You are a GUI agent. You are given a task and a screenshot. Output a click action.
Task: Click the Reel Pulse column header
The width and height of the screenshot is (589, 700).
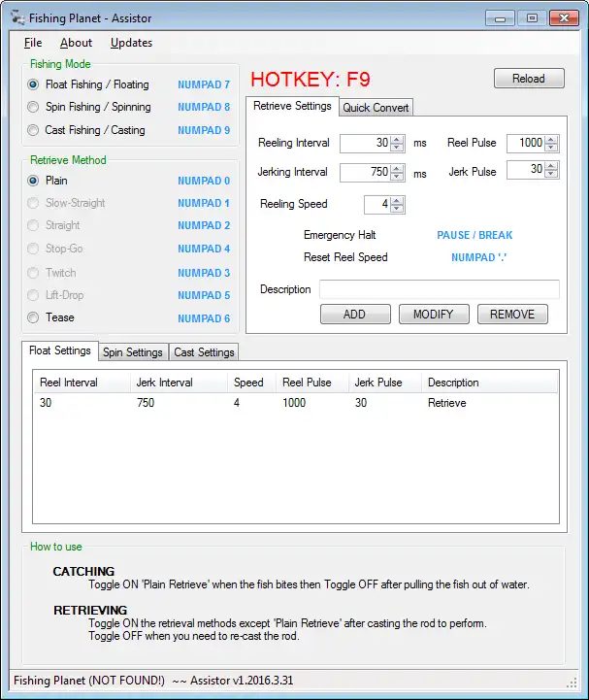(311, 383)
